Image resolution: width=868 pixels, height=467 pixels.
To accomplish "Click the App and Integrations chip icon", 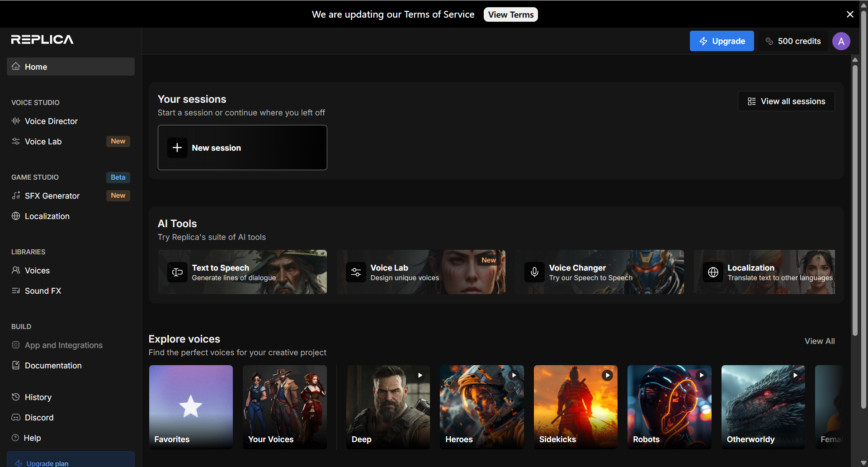I will 16,345.
